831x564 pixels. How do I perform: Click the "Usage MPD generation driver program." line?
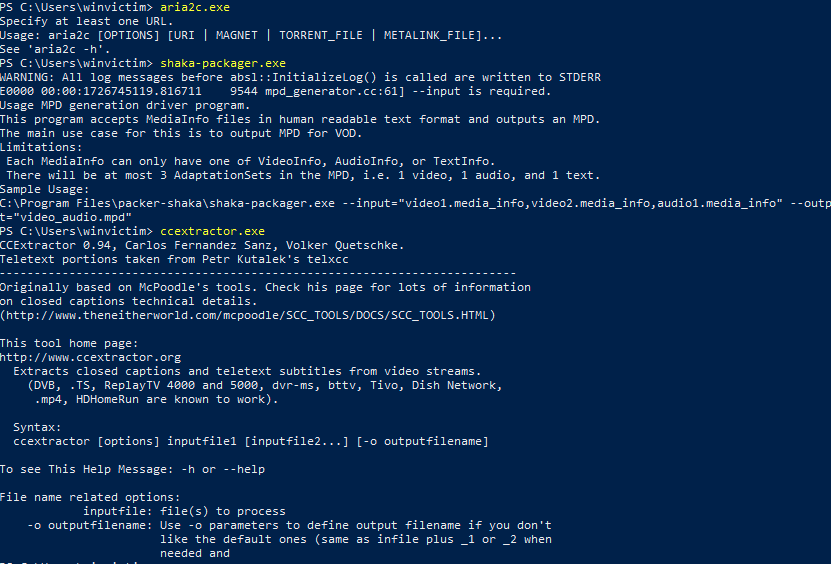pos(127,105)
